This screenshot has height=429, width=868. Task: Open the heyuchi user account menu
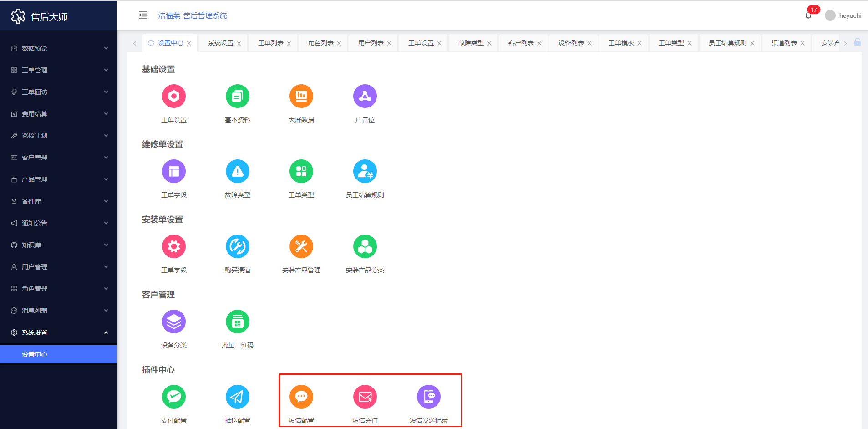coord(844,15)
